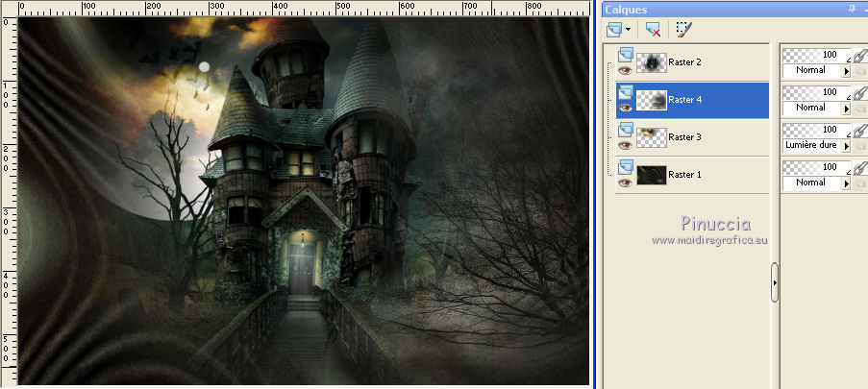Select the Raster 4 layer name

684,100
